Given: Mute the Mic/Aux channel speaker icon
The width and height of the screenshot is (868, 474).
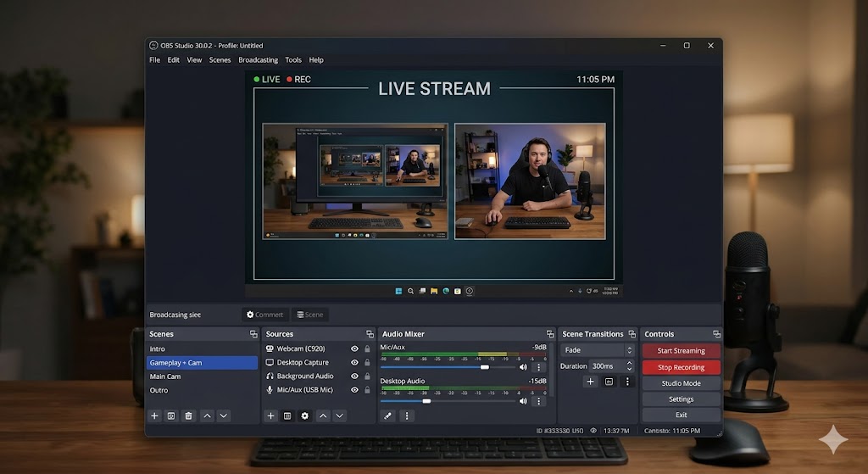Looking at the screenshot, I should (x=523, y=367).
